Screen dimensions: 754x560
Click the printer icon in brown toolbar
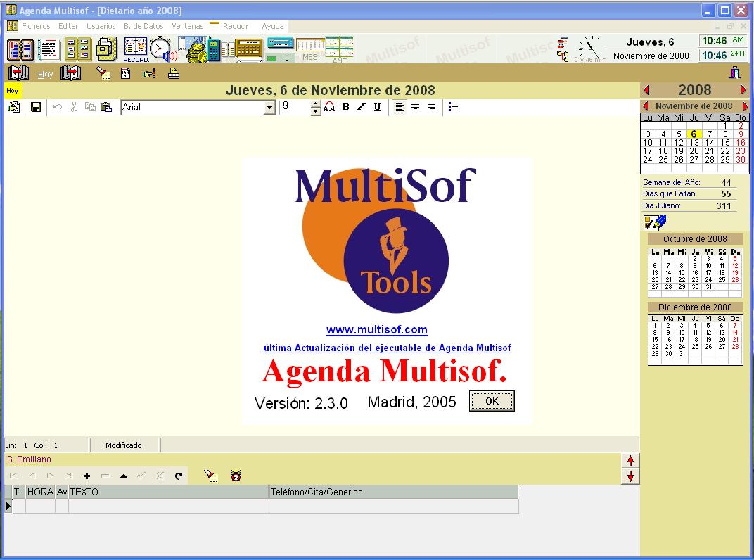[x=174, y=73]
